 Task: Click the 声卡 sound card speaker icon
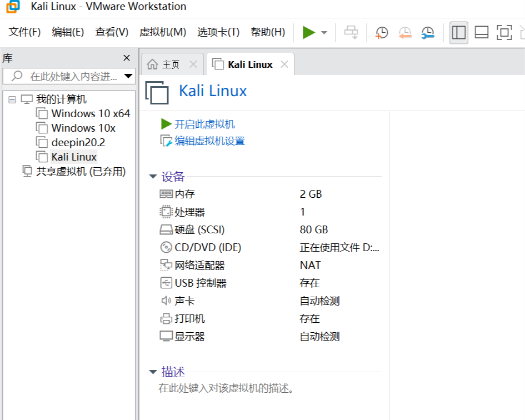click(166, 301)
